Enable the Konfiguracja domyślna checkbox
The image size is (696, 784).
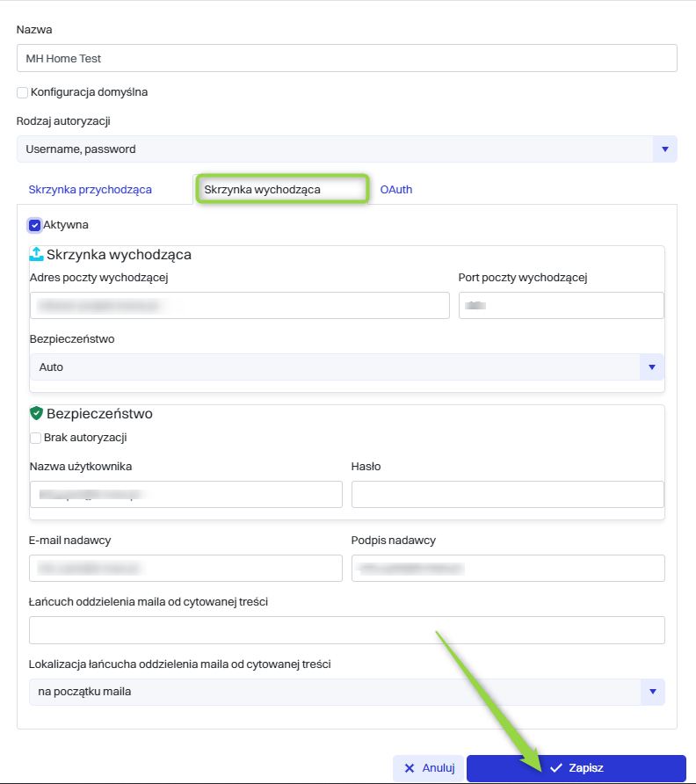22,91
